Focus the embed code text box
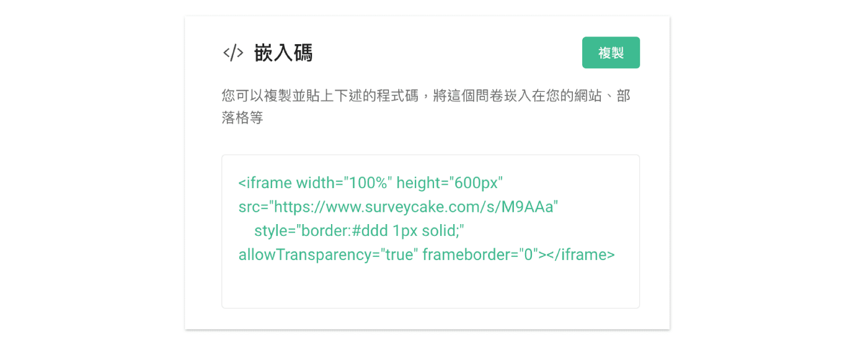Image resolution: width=868 pixels, height=347 pixels. (430, 231)
